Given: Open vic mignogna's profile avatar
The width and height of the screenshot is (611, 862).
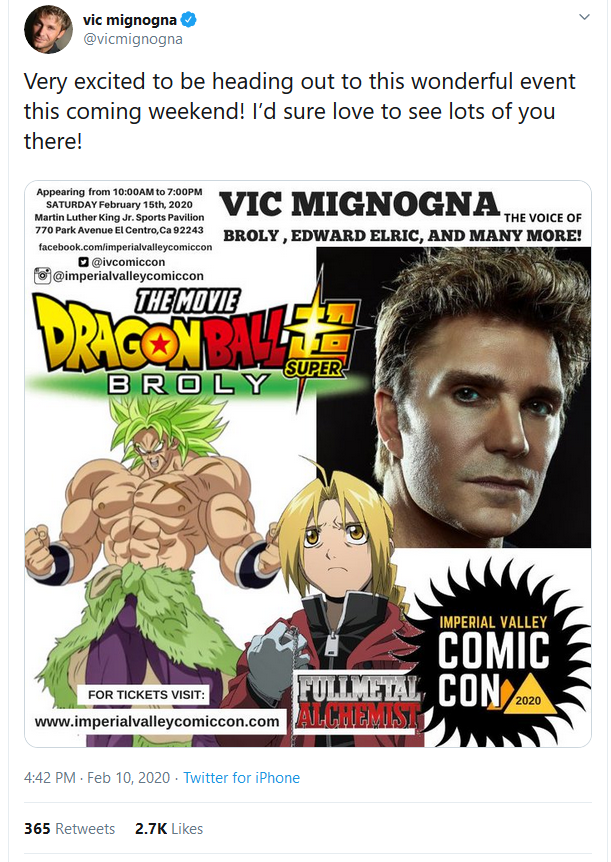Looking at the screenshot, I should point(48,29).
